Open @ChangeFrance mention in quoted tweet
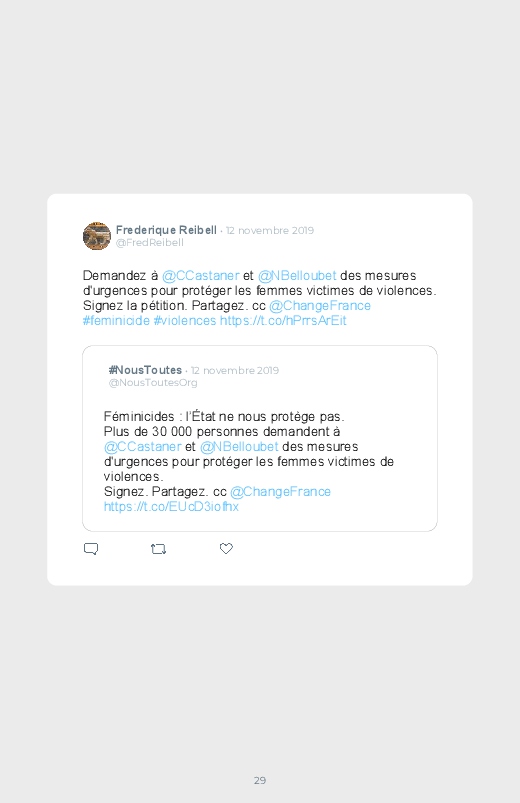Viewport: 520px width, 803px height. [x=280, y=492]
